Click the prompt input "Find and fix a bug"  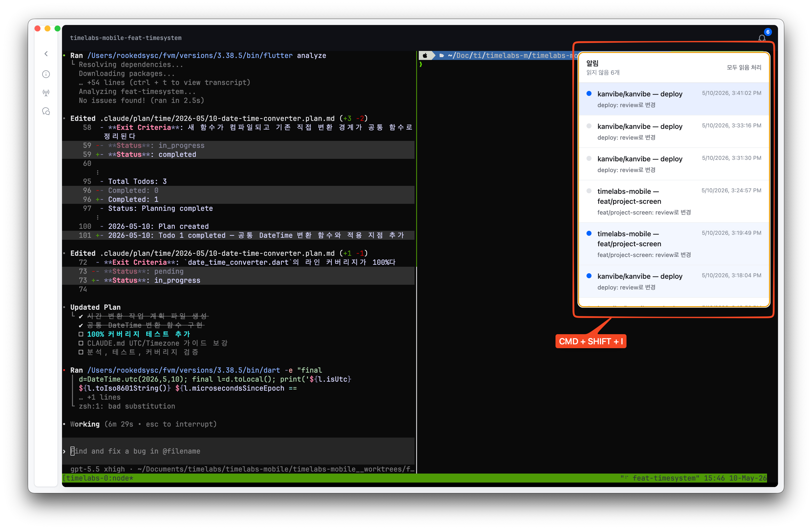pos(239,451)
